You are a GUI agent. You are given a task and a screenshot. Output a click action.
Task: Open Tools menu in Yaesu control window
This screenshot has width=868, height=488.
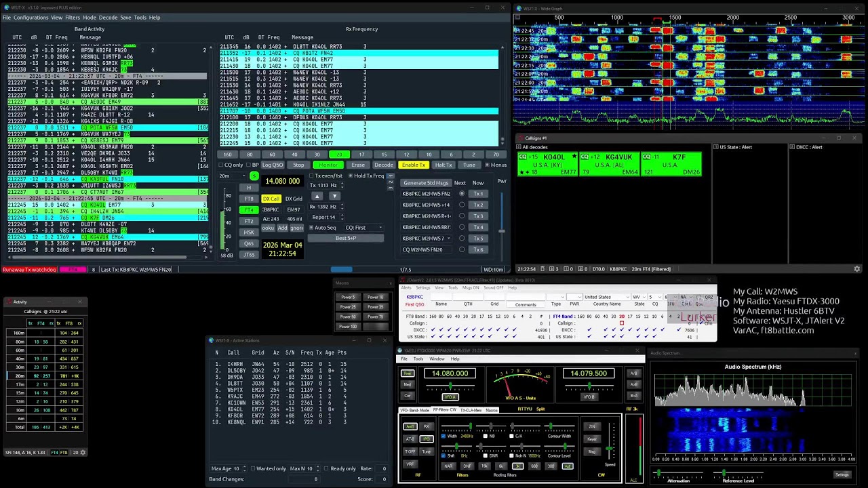click(x=418, y=359)
